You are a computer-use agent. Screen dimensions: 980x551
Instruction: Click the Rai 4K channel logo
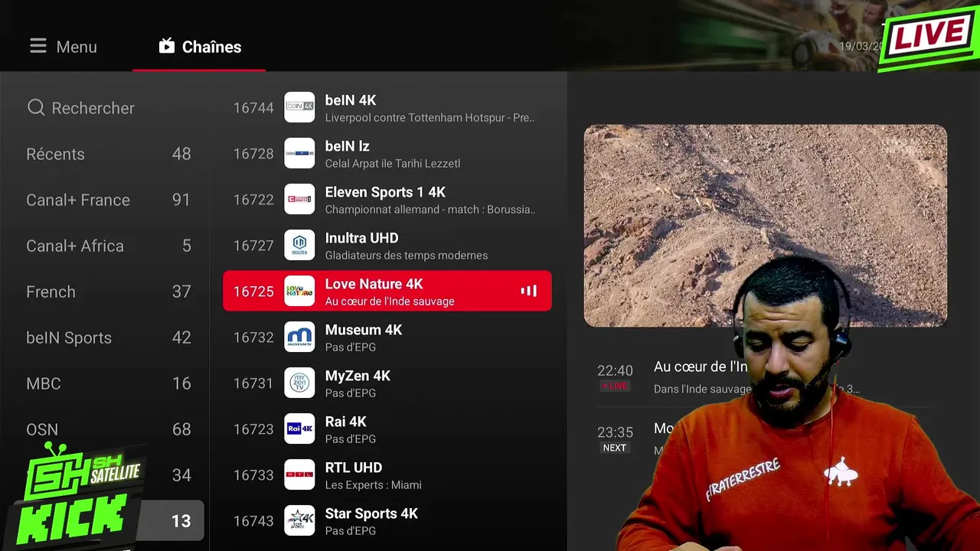click(299, 429)
